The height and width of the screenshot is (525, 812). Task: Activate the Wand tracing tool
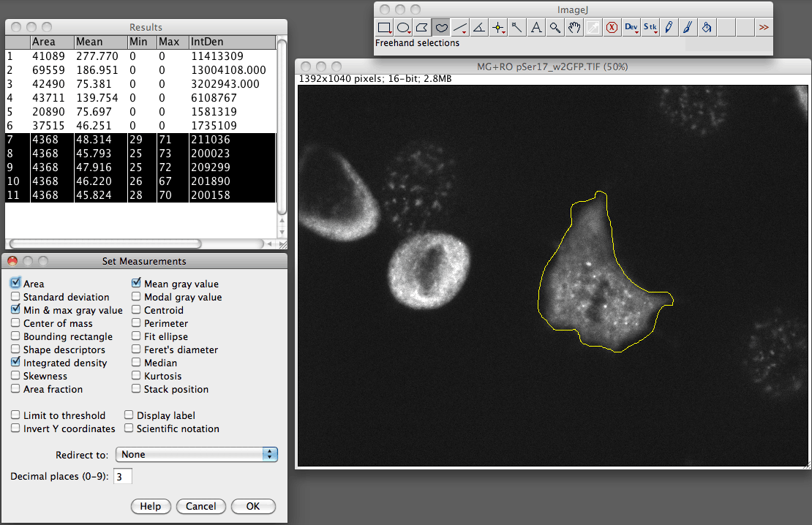(517, 28)
